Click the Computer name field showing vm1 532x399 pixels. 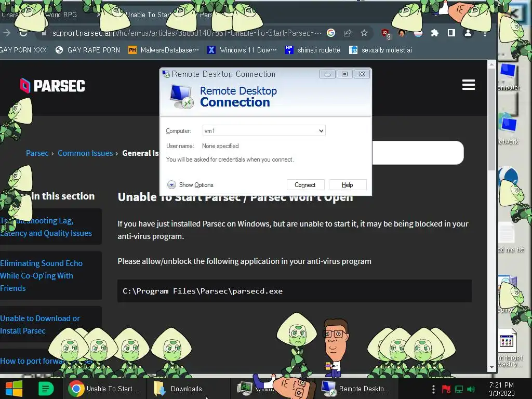click(x=263, y=131)
